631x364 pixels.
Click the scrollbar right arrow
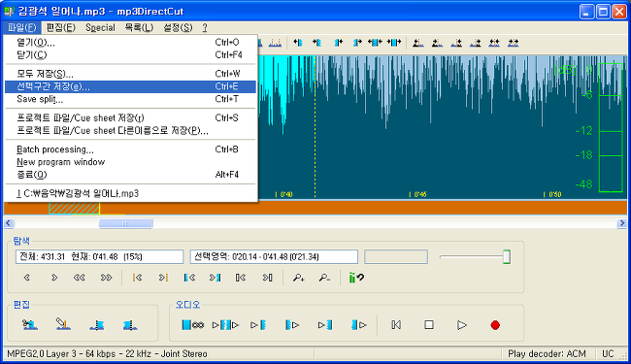tap(621, 223)
